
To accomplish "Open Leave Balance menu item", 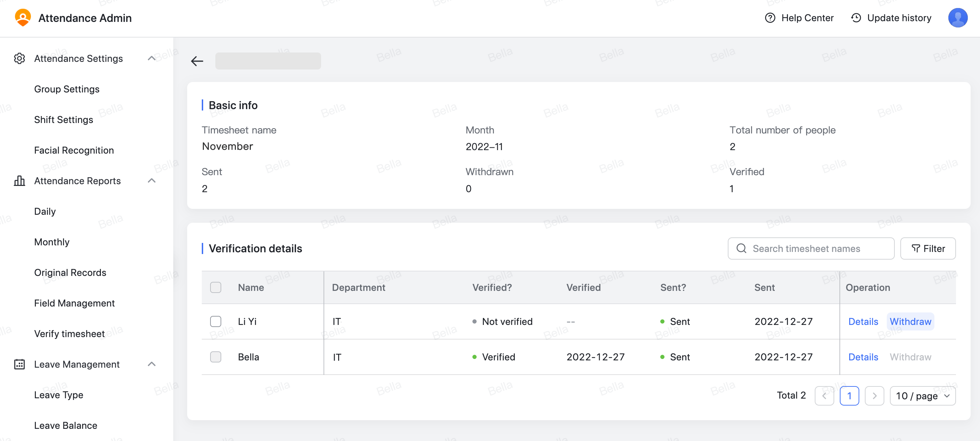I will 65,425.
